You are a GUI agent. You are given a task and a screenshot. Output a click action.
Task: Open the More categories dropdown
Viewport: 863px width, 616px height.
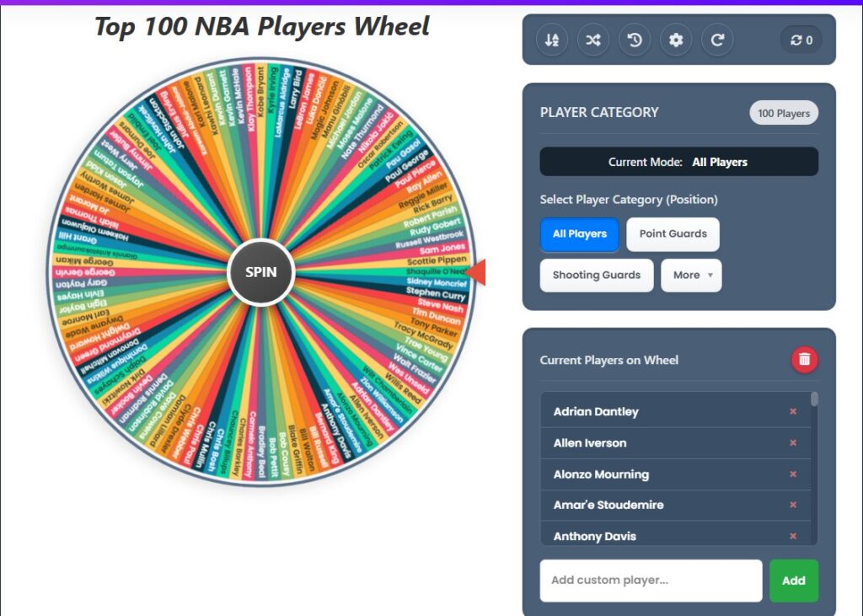point(691,276)
